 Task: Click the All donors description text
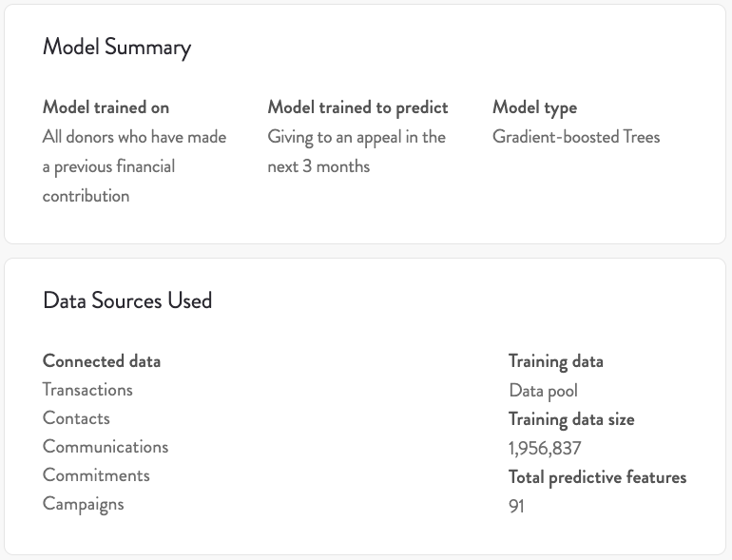(134, 166)
